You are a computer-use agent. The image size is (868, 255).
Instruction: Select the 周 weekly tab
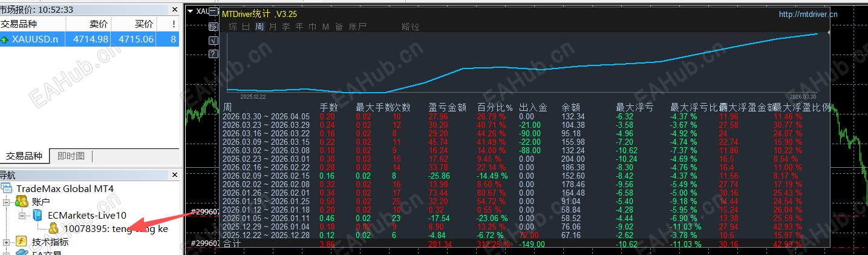259,27
